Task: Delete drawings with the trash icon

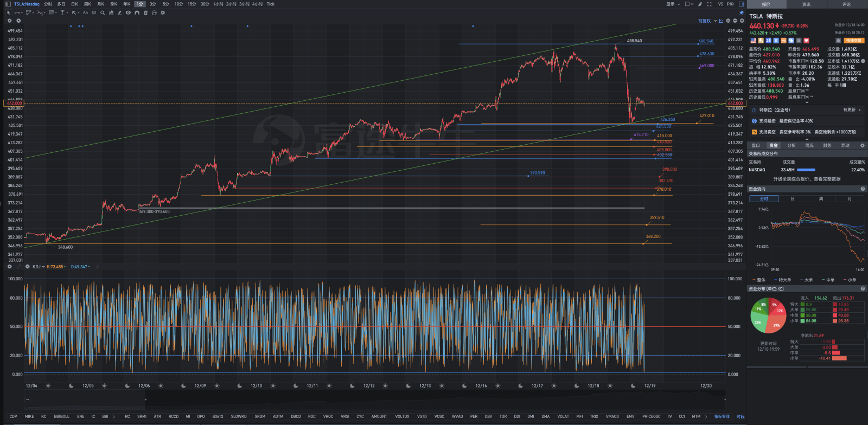Action: 145,12
